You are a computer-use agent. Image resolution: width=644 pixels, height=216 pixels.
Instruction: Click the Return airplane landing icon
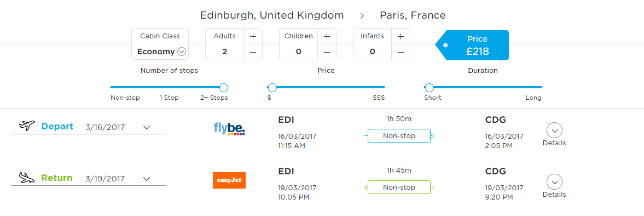coord(27,178)
